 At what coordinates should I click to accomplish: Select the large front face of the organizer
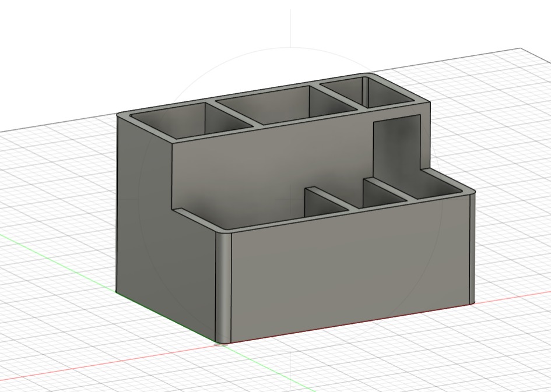(350, 269)
